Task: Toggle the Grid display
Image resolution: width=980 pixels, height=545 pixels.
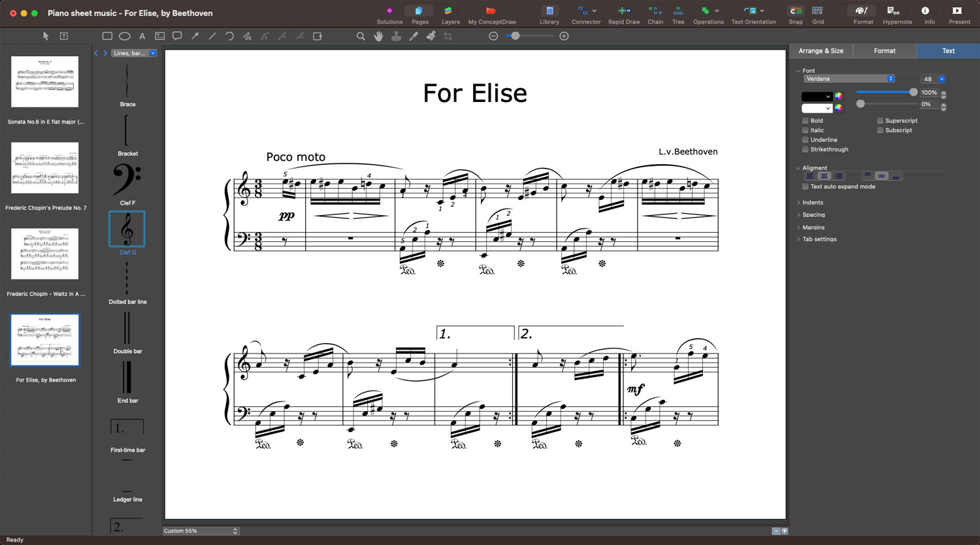Action: click(x=818, y=15)
